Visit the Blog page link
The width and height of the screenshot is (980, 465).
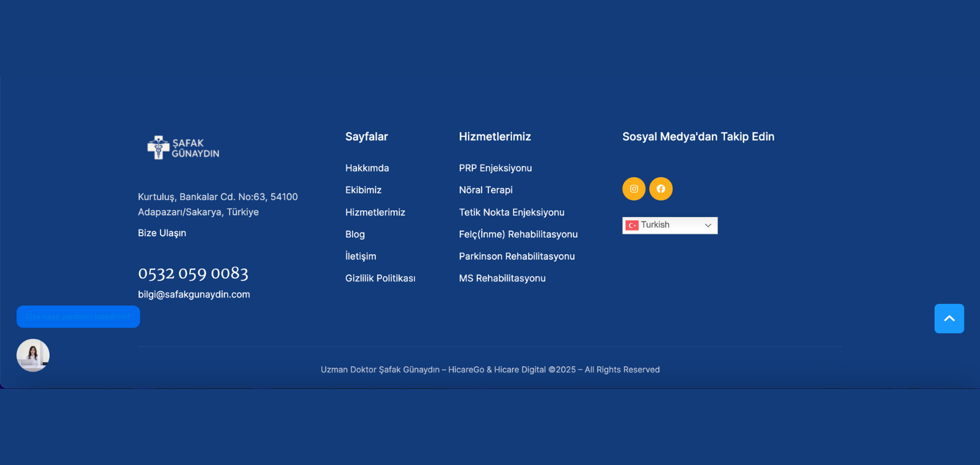point(355,234)
